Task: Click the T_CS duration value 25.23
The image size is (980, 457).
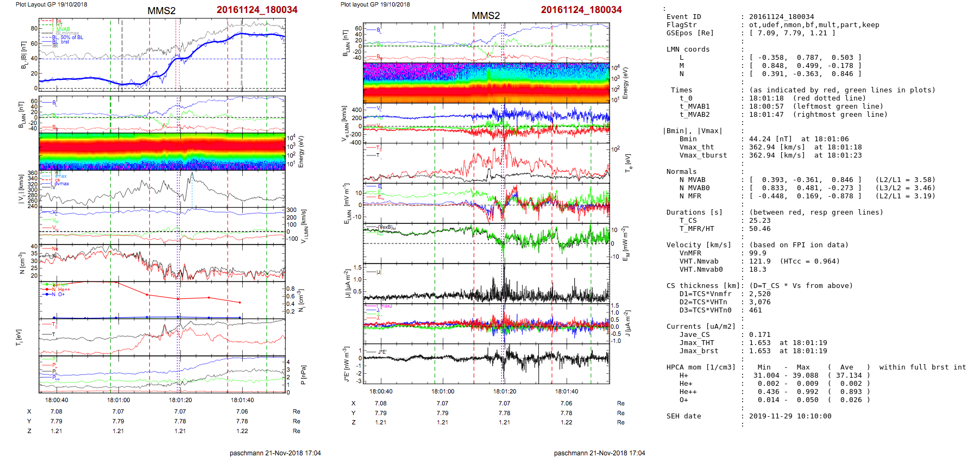Action: (759, 221)
